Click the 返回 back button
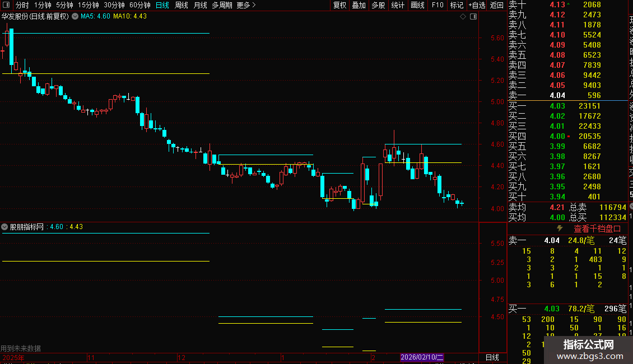 pos(496,5)
